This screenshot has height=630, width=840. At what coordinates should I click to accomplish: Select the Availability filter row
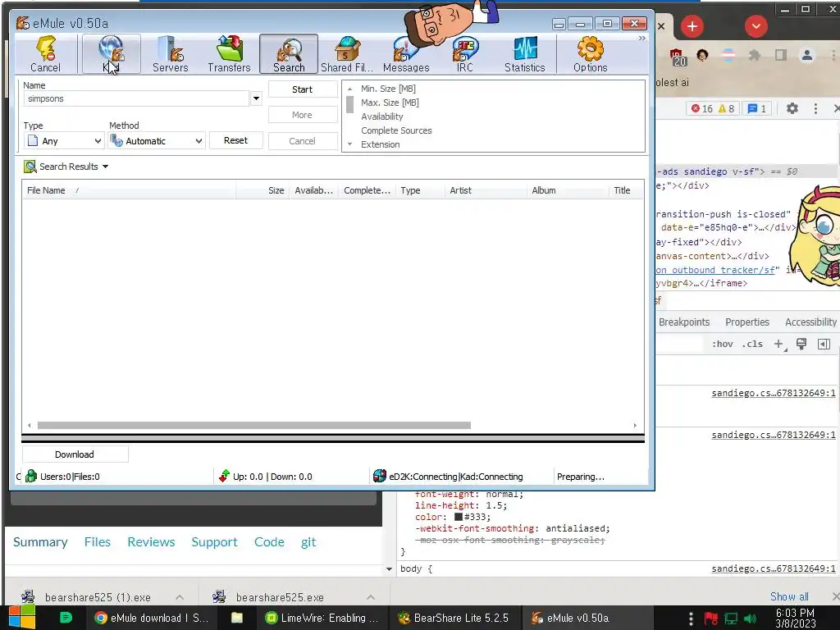point(382,116)
